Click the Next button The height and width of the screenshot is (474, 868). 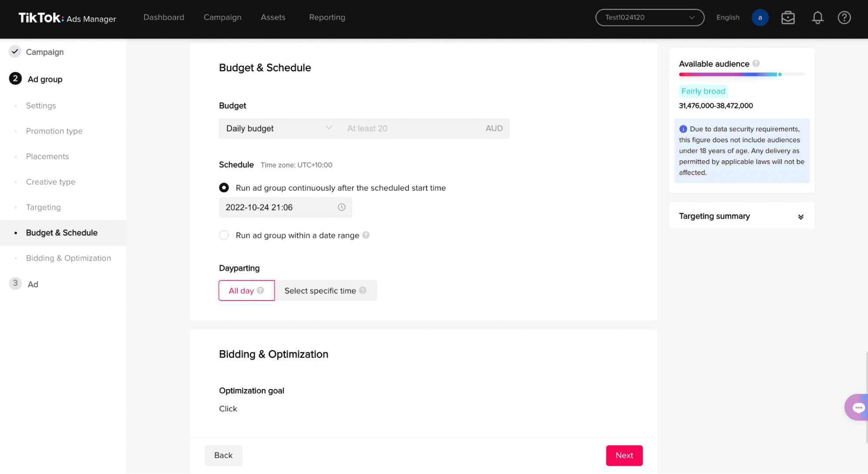(624, 455)
